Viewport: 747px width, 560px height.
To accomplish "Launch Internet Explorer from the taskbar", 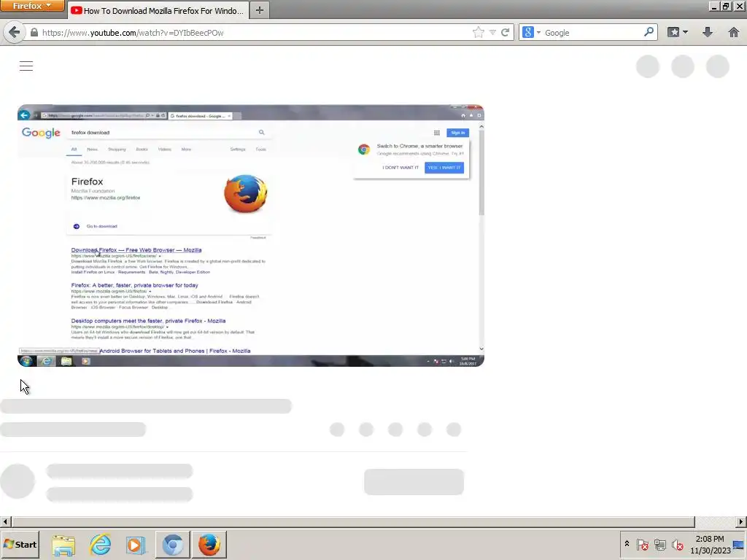I will [x=100, y=545].
